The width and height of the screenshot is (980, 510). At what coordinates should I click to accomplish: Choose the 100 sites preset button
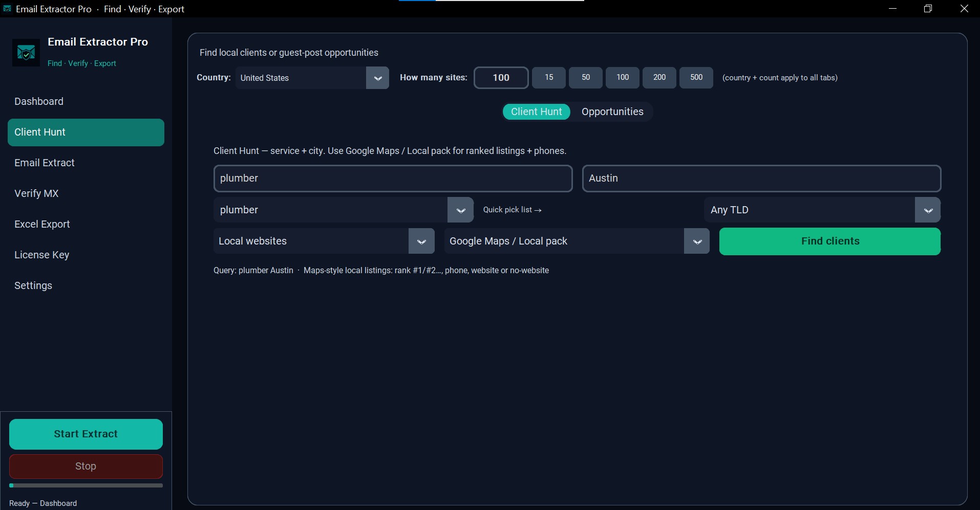coord(623,77)
